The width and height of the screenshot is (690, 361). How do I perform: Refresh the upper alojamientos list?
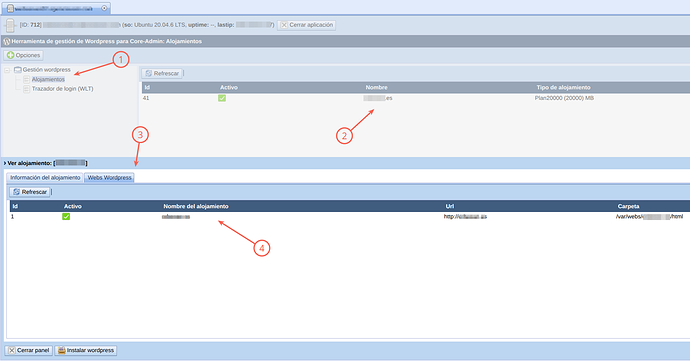pyautogui.click(x=162, y=73)
